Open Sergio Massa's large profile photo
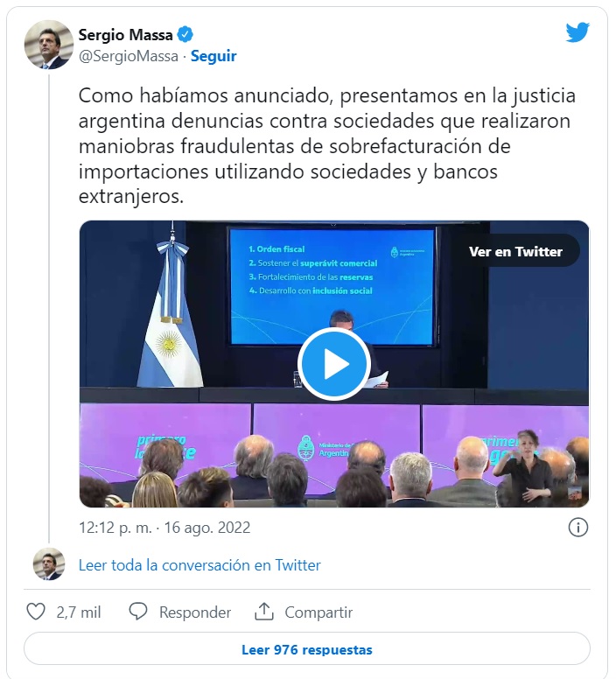The width and height of the screenshot is (616, 679). 48,45
